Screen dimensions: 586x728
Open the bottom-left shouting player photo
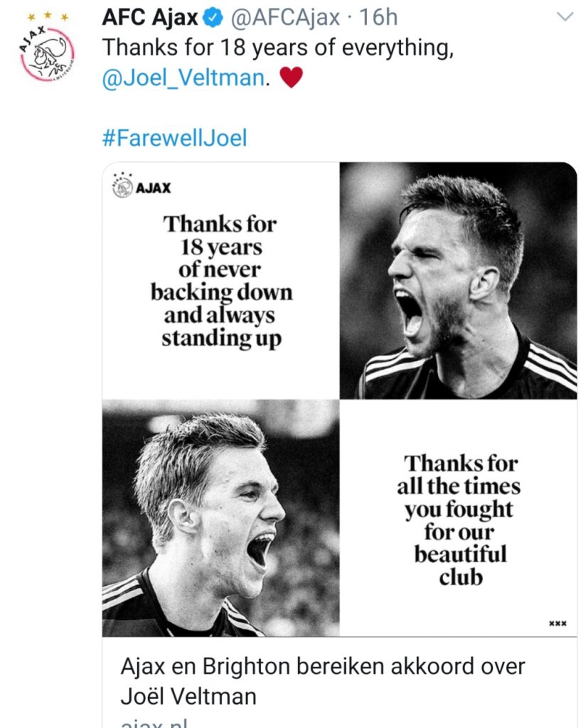click(220, 518)
